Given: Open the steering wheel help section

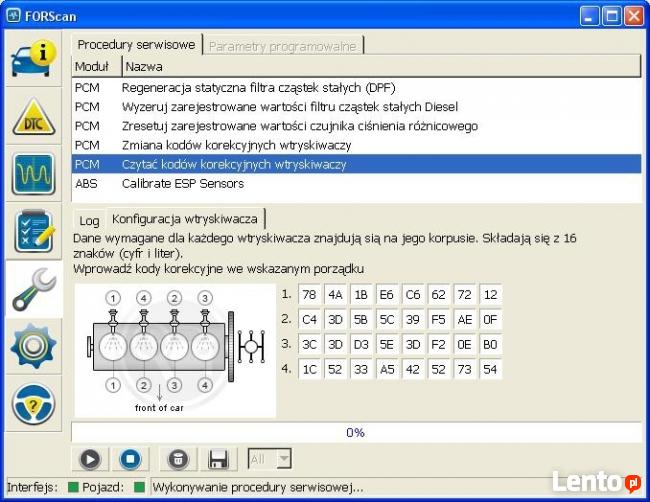Looking at the screenshot, I should pyautogui.click(x=34, y=404).
